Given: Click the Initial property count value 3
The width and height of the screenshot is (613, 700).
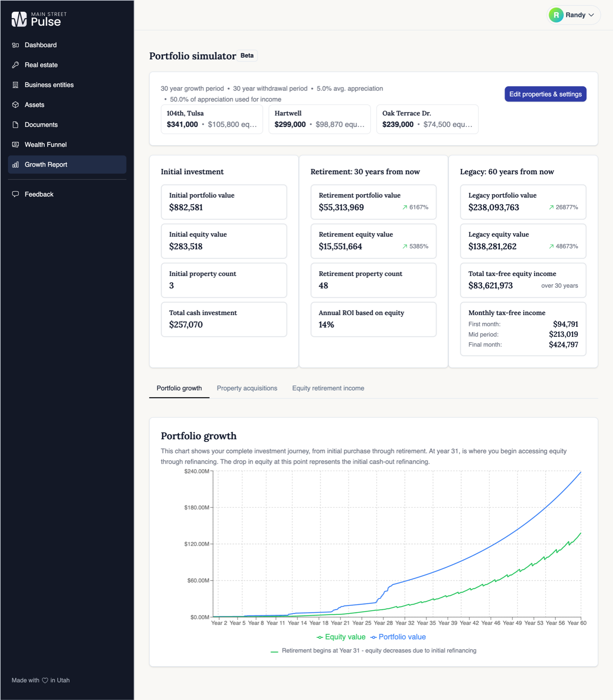Looking at the screenshot, I should [x=172, y=286].
